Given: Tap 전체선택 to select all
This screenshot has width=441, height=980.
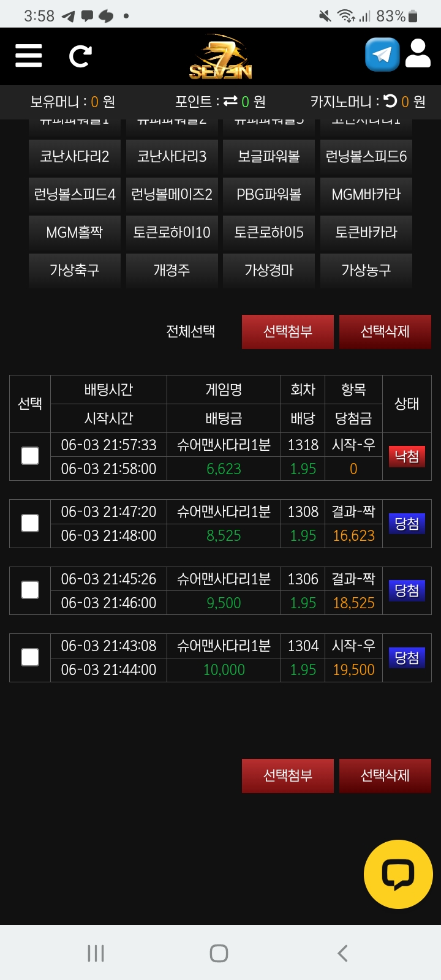Looking at the screenshot, I should click(x=190, y=331).
